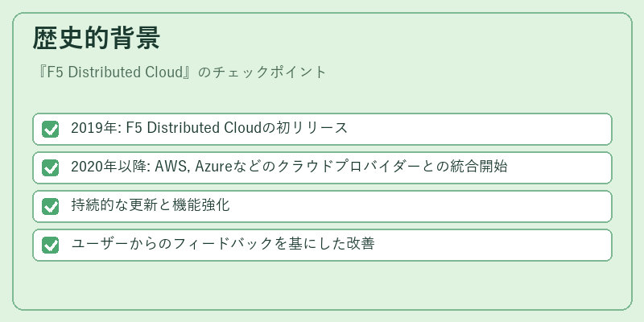This screenshot has width=644, height=322.
Task: Select the 歴史的背景 heading
Action: (96, 38)
